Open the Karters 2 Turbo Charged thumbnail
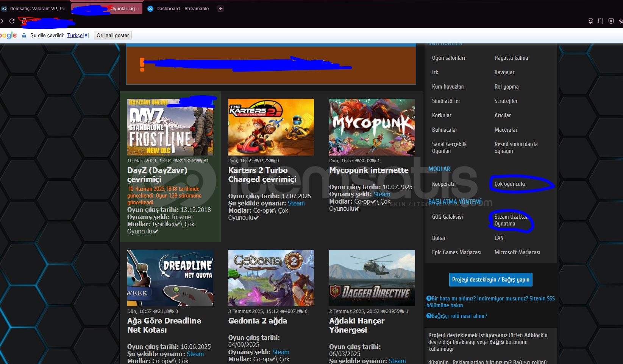 coord(271,127)
